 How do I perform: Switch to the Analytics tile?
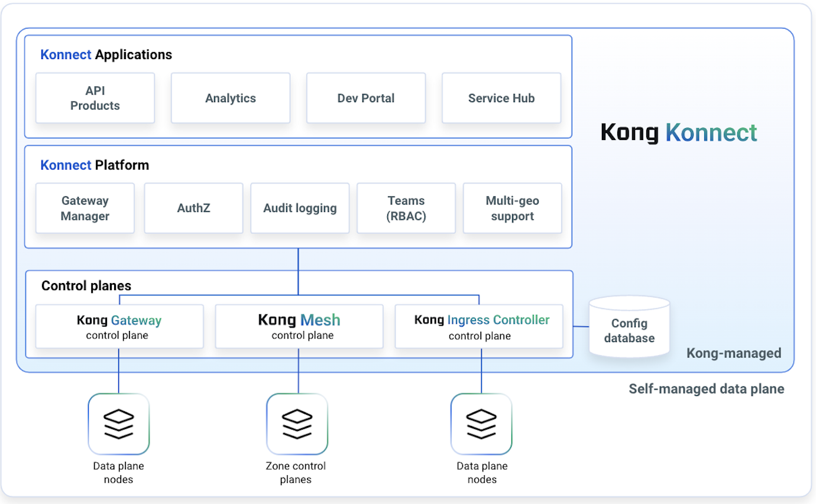[x=230, y=98]
